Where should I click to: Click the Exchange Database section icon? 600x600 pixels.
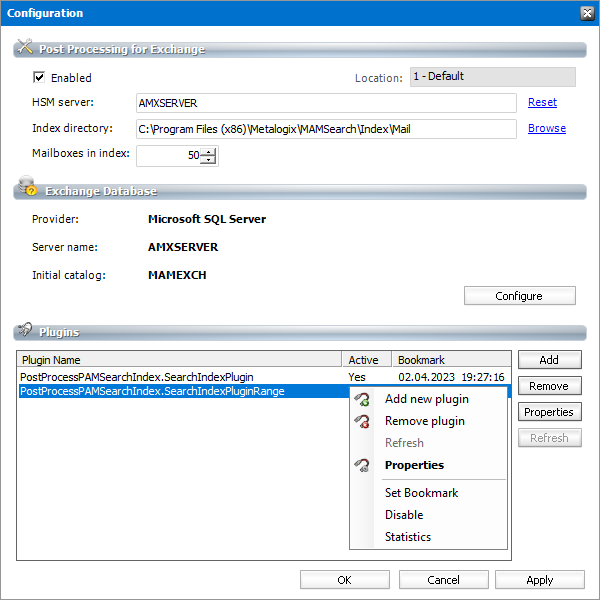click(27, 186)
